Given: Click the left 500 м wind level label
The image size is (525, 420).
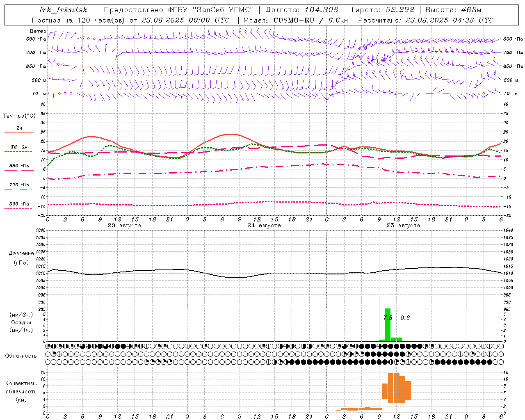Looking at the screenshot, I should click(39, 80).
